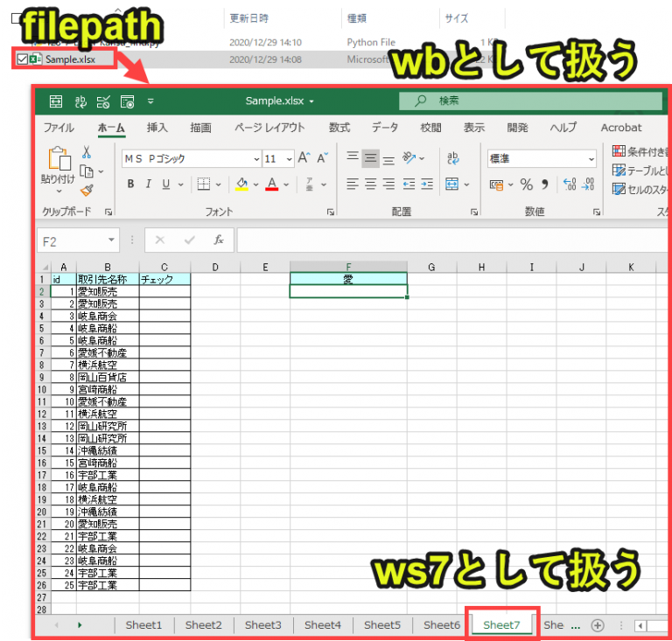Image resolution: width=672 pixels, height=641 pixels.
Task: Toggle italic formatting in the ribbon
Action: (149, 185)
